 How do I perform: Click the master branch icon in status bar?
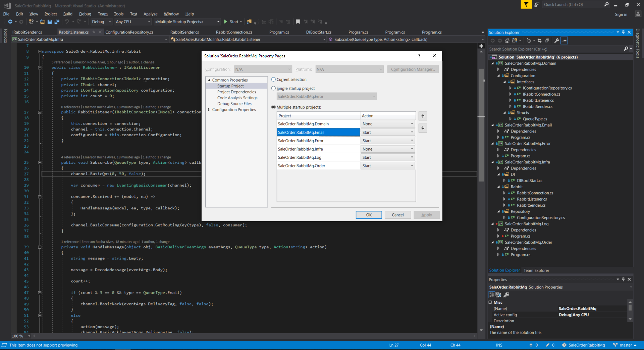coord(615,345)
